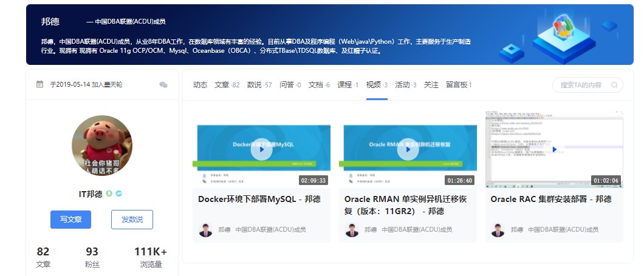Click the calendar icon before join date
Screen dimensions: 644x276
coord(40,84)
